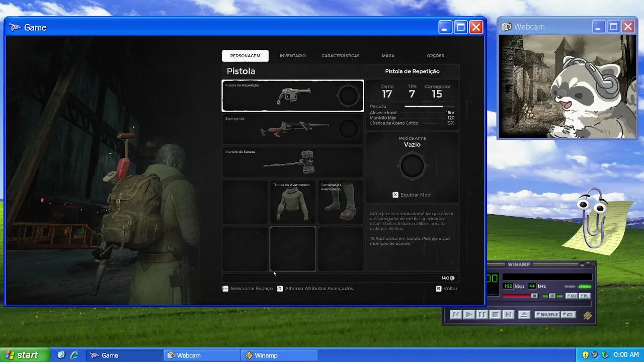Open the Opções tab
Image resolution: width=644 pixels, height=362 pixels.
(x=436, y=56)
